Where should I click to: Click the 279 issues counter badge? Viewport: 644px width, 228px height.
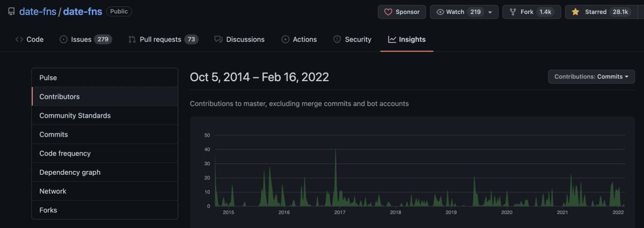103,39
